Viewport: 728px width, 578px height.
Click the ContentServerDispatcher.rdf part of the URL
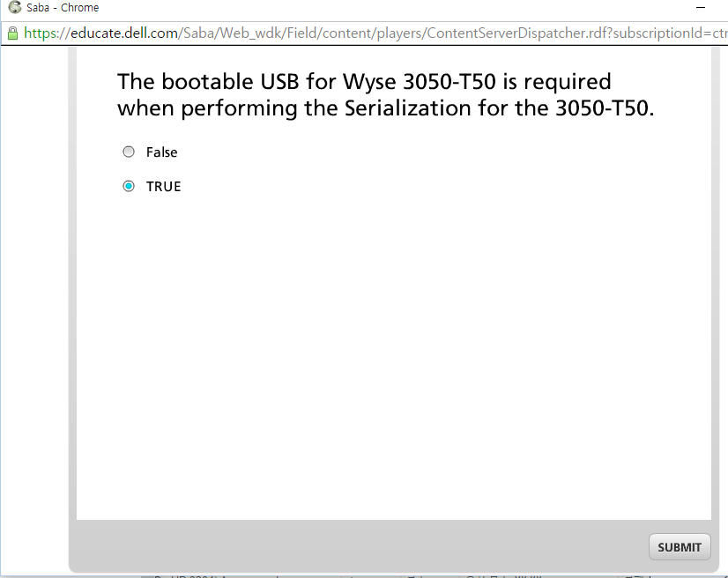point(518,33)
